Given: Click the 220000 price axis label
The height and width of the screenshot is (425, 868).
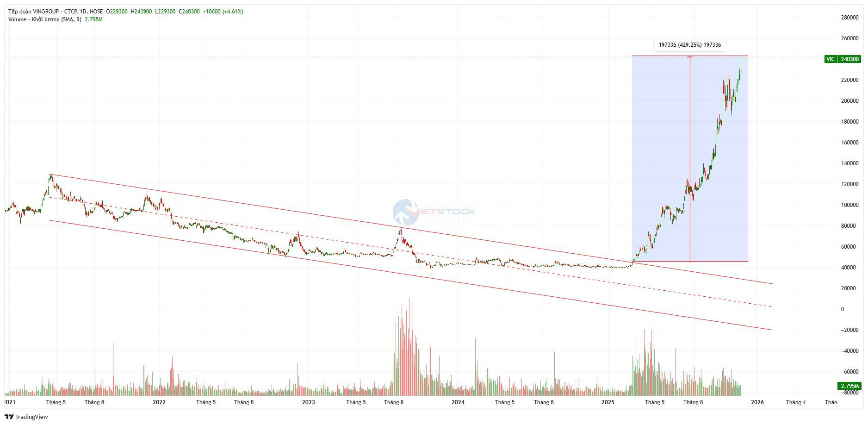Looking at the screenshot, I should point(849,80).
